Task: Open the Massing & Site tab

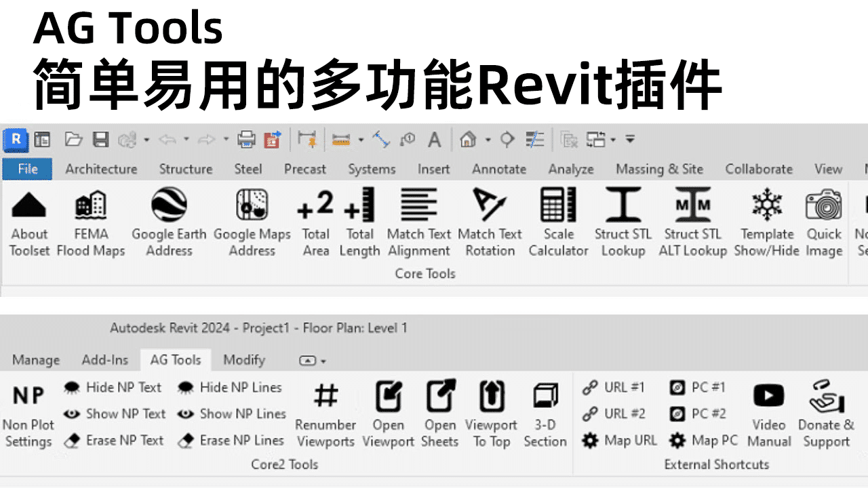Action: coord(659,169)
